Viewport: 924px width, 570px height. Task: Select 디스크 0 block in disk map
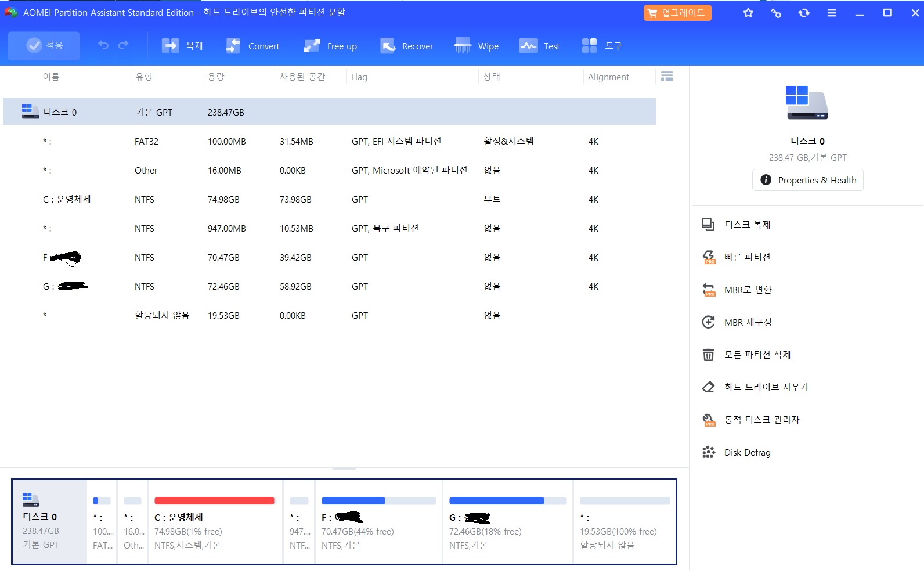[x=49, y=521]
